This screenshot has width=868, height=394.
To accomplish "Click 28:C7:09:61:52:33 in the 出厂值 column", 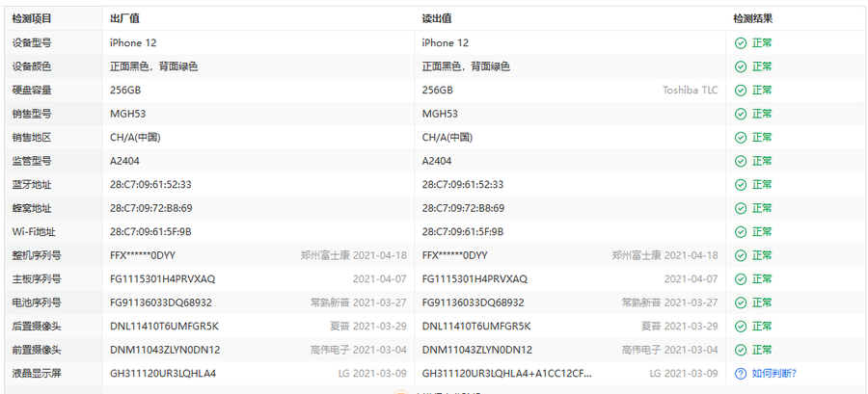I will [150, 185].
